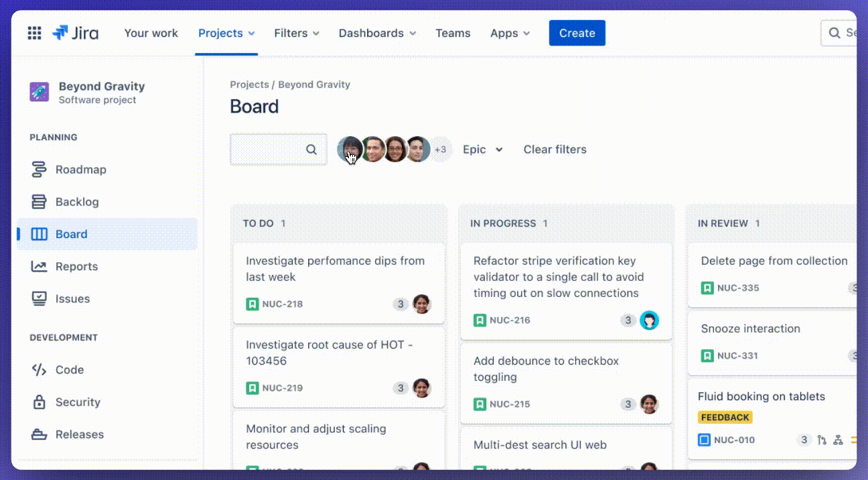Open the Epic filter dropdown
The image size is (868, 480).
[483, 149]
